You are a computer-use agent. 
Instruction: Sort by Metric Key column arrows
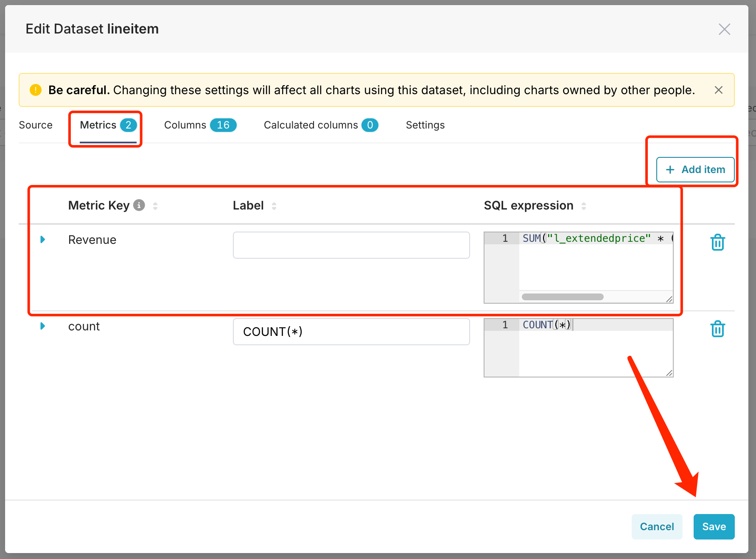pos(155,206)
